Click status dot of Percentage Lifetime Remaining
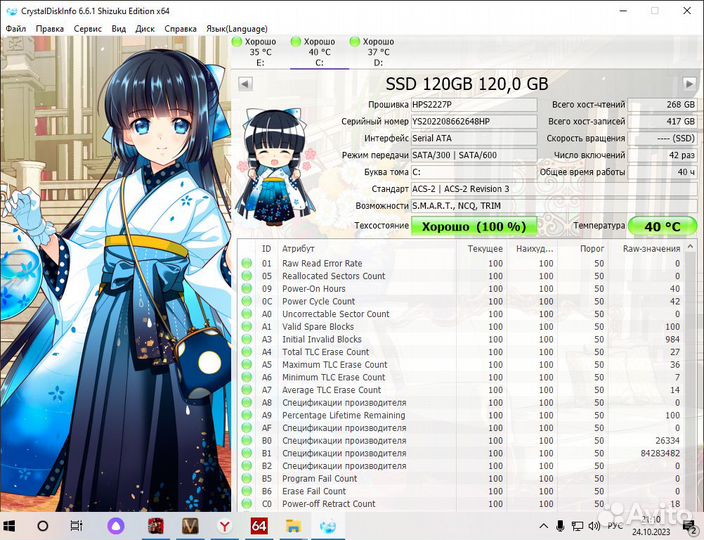This screenshot has width=704, height=540. (x=246, y=415)
